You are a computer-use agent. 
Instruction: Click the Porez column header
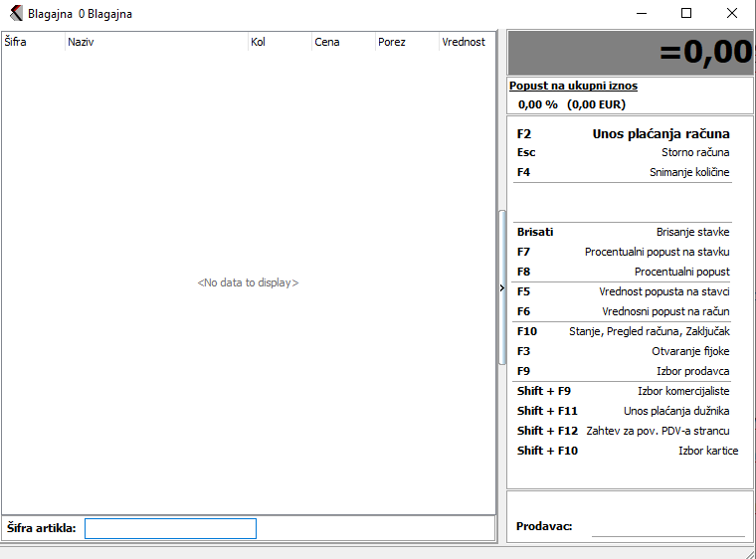406,42
